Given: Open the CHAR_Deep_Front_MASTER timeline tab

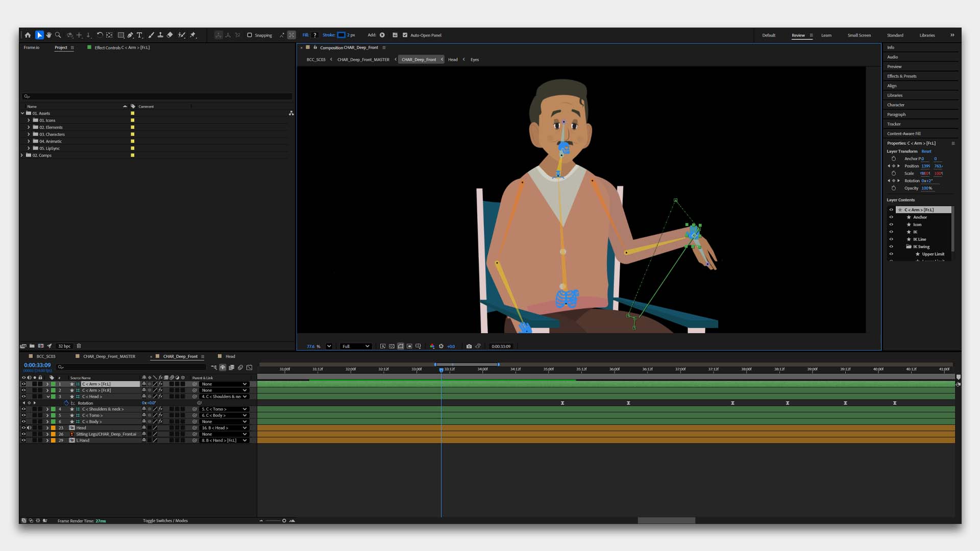Looking at the screenshot, I should tap(109, 357).
